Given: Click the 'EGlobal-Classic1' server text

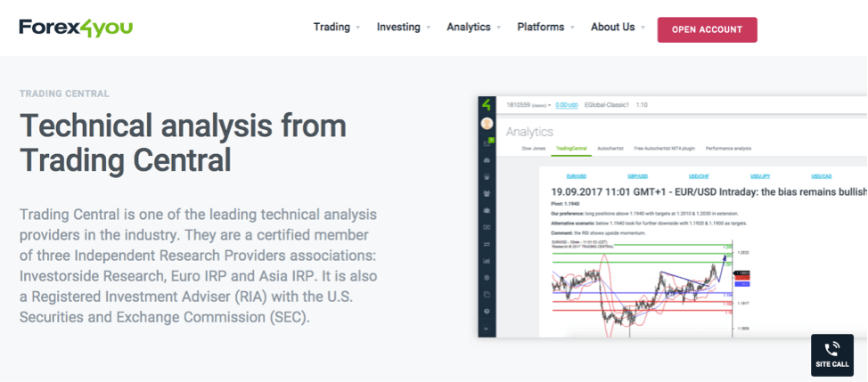Looking at the screenshot, I should [607, 104].
